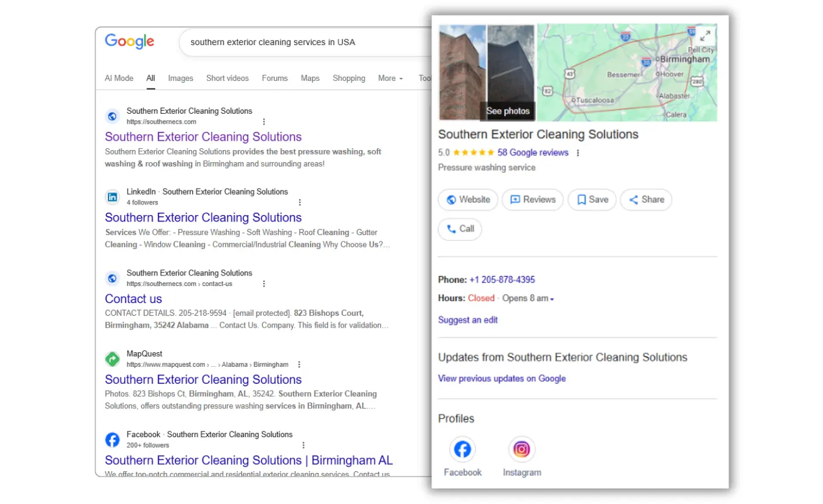Click the https://southernecs.com URL under the first result

[161, 122]
